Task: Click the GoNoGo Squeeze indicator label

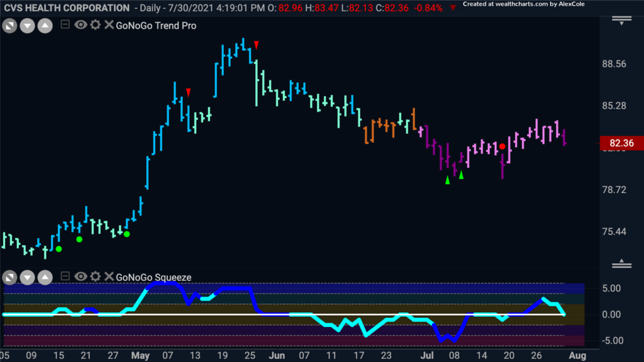Action: (x=153, y=277)
